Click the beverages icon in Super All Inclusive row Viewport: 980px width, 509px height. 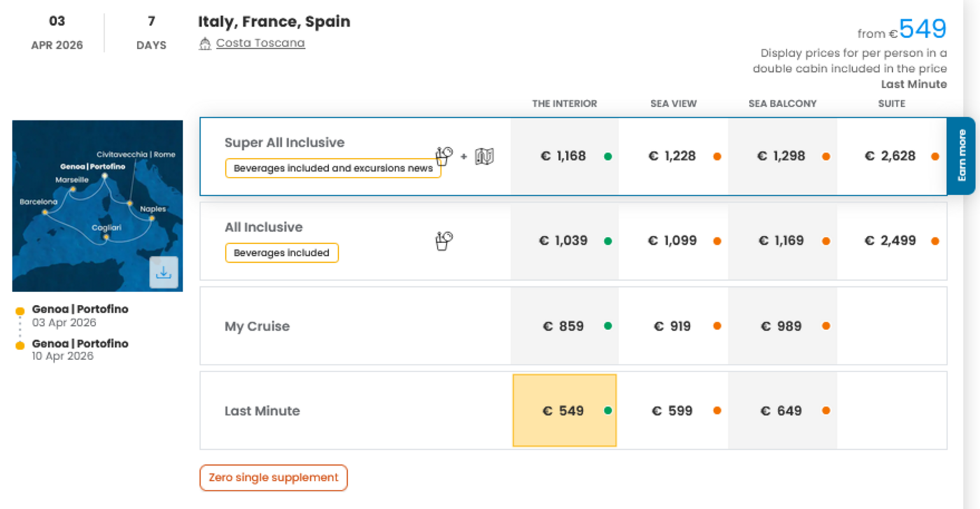click(x=444, y=155)
